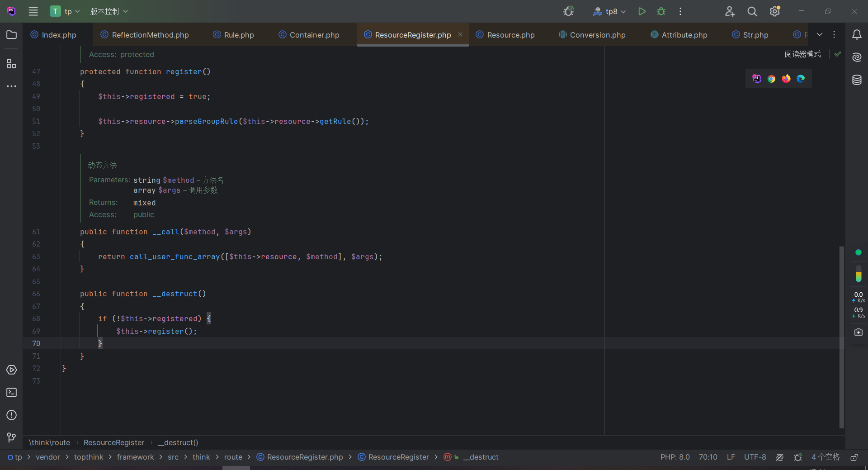Open the Problems tool window icon

coord(11,415)
